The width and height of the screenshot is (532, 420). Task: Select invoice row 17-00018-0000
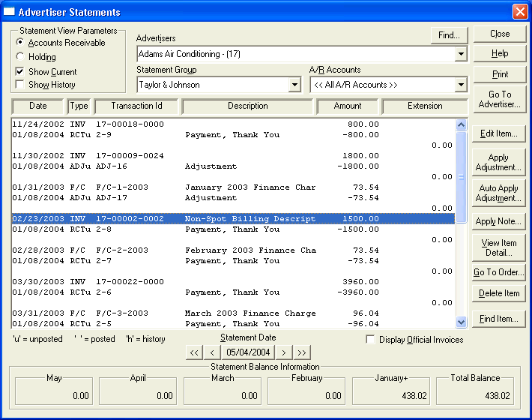(233, 124)
